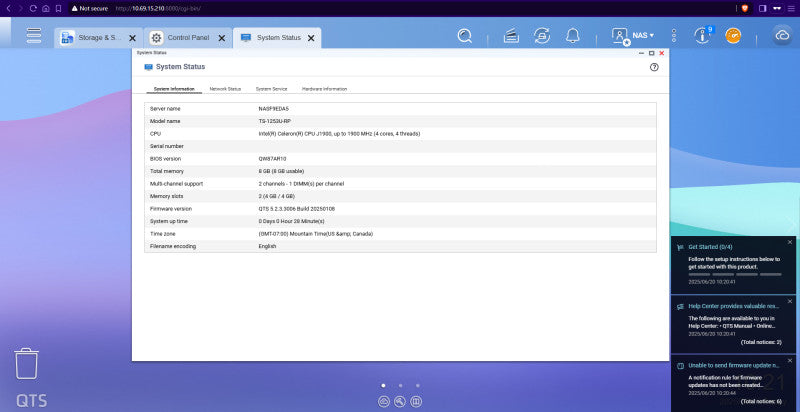Open the more options dots icon
Image resolution: width=800 pixels, height=412 pixels.
tap(674, 36)
